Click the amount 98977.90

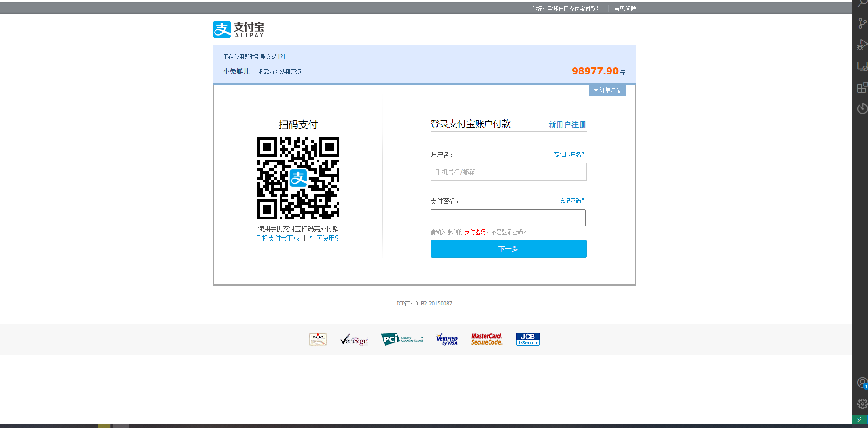point(595,71)
